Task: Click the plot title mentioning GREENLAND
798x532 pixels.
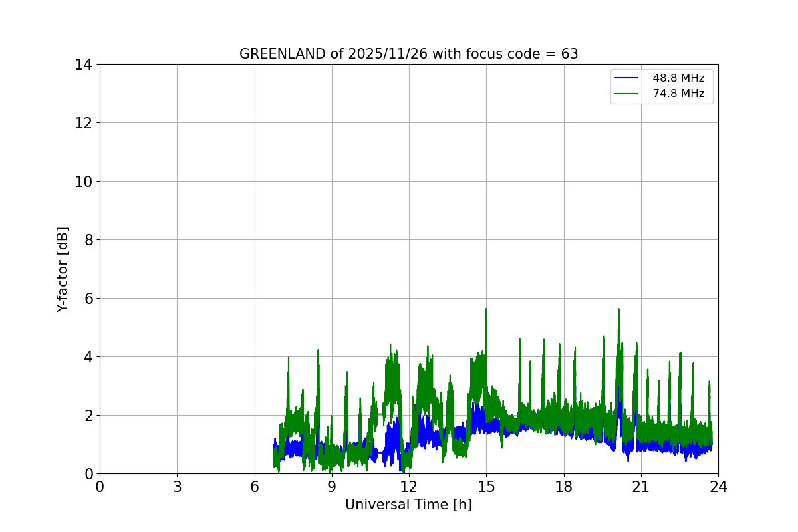Action: tap(408, 55)
